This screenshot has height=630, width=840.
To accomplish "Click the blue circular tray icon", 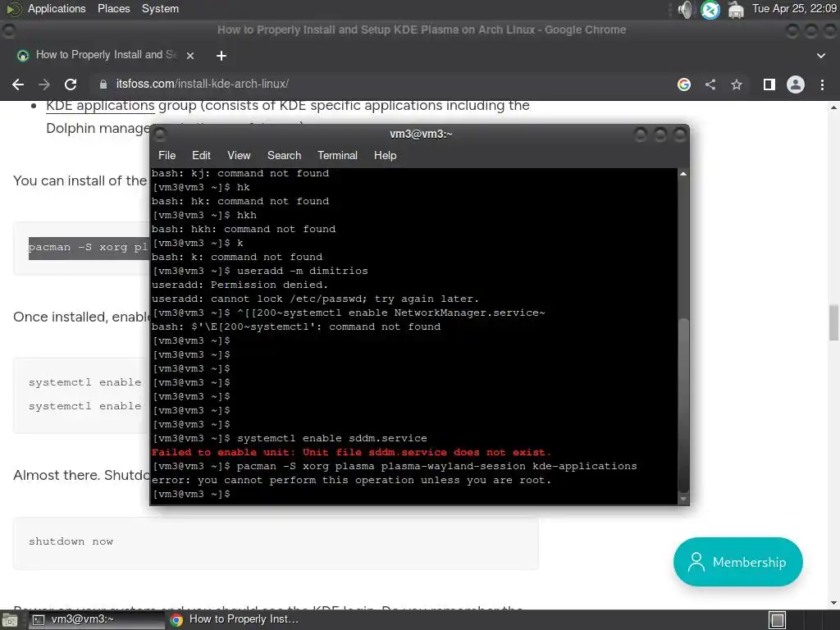I will coord(710,9).
